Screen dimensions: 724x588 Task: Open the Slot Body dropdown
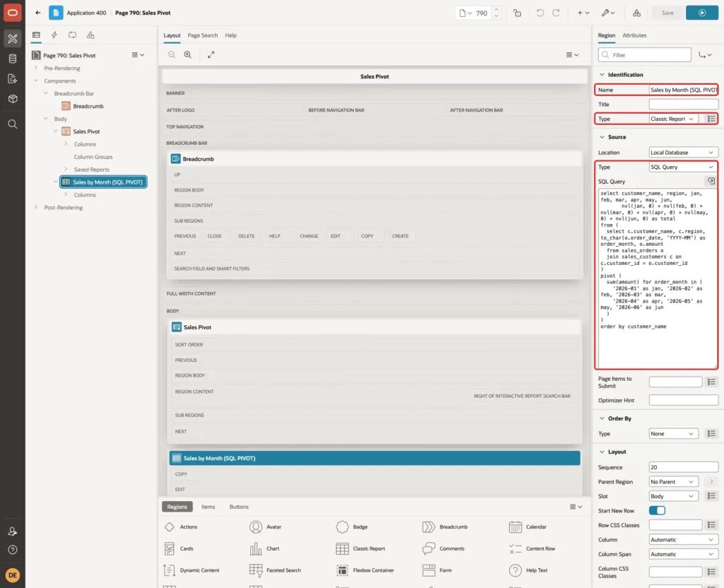point(673,496)
